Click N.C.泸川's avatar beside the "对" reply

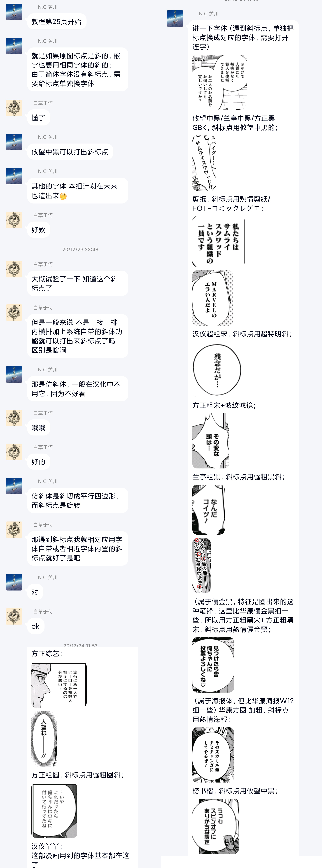coord(14,582)
